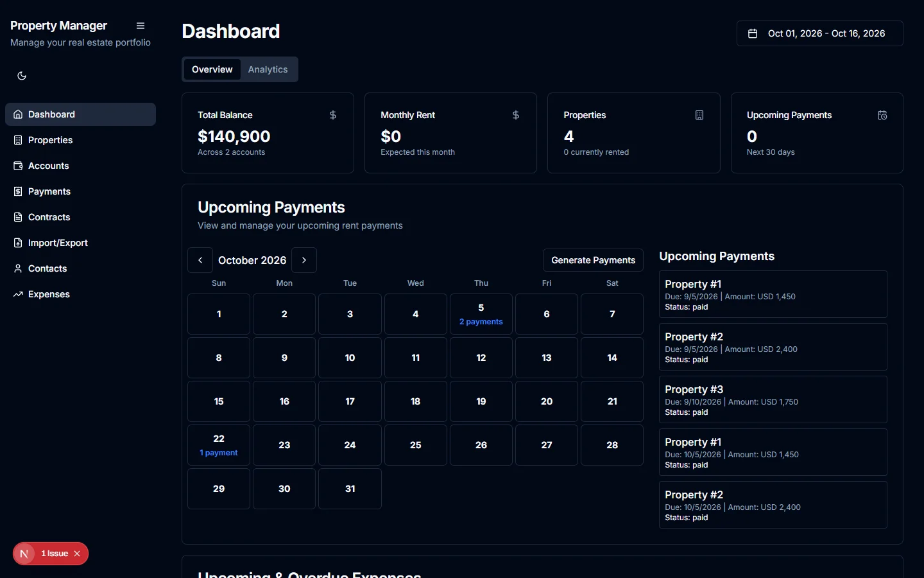The width and height of the screenshot is (924, 578).
Task: Select calendar day 28
Action: tap(612, 445)
